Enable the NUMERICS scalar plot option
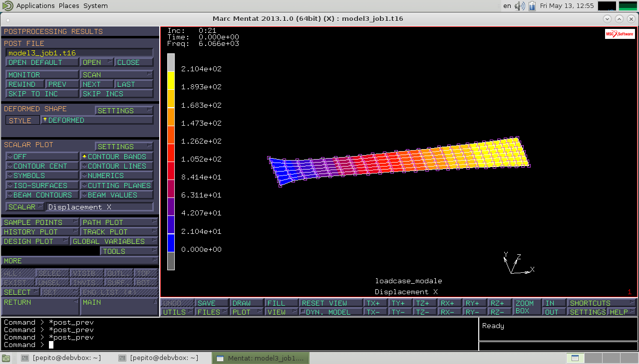The width and height of the screenshot is (639, 364). pos(117,176)
